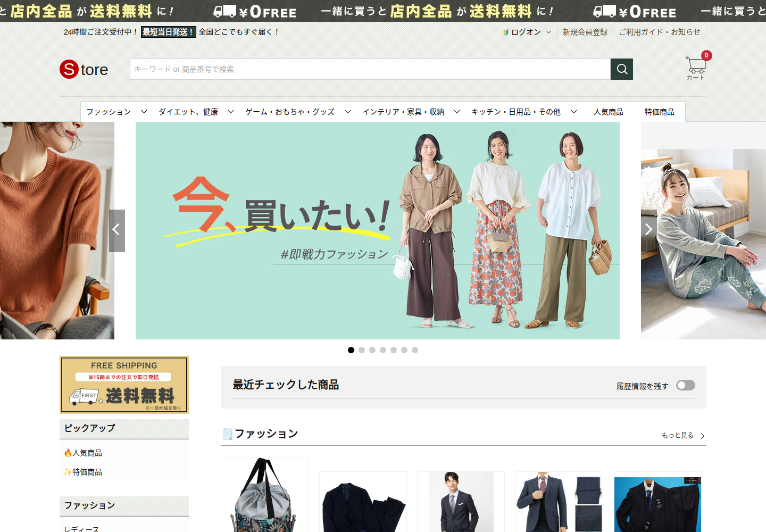Click the 新規会員登録 link
The width and height of the screenshot is (766, 532).
(585, 32)
